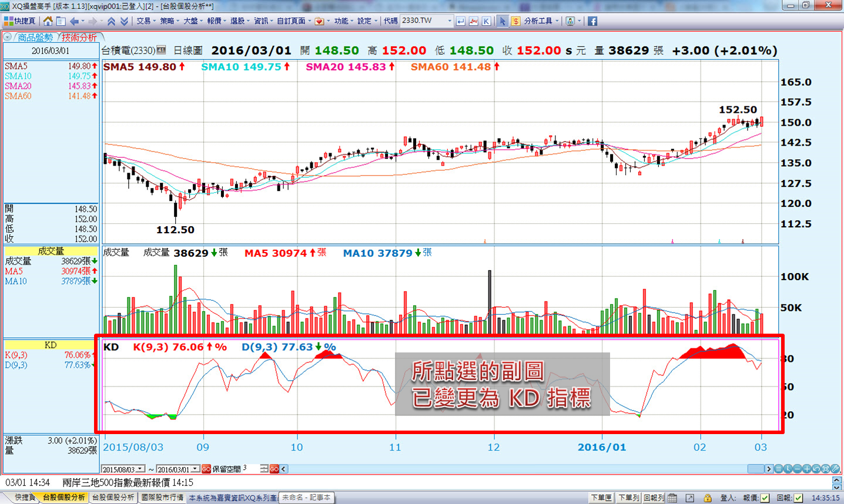Navigate back with blue left arrow

point(74,21)
